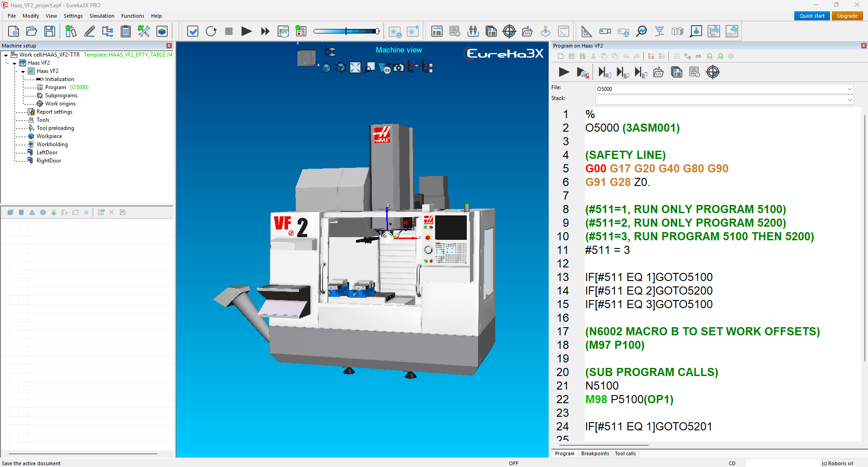Close the Machine setup panel
Image resolution: width=868 pixels, height=467 pixels.
point(169,46)
